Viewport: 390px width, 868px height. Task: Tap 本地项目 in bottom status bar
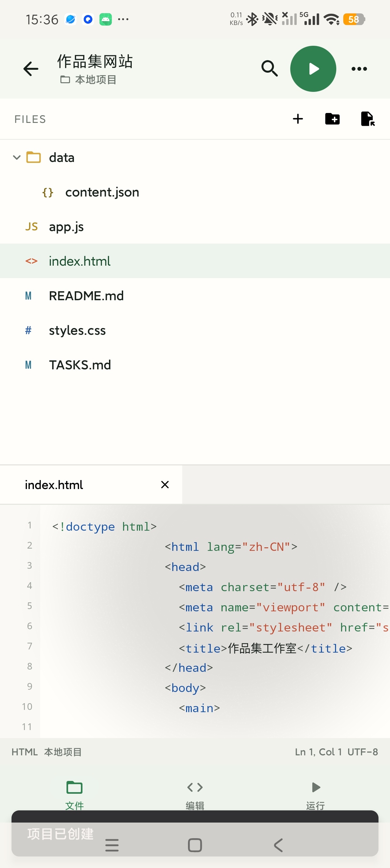[x=63, y=752]
